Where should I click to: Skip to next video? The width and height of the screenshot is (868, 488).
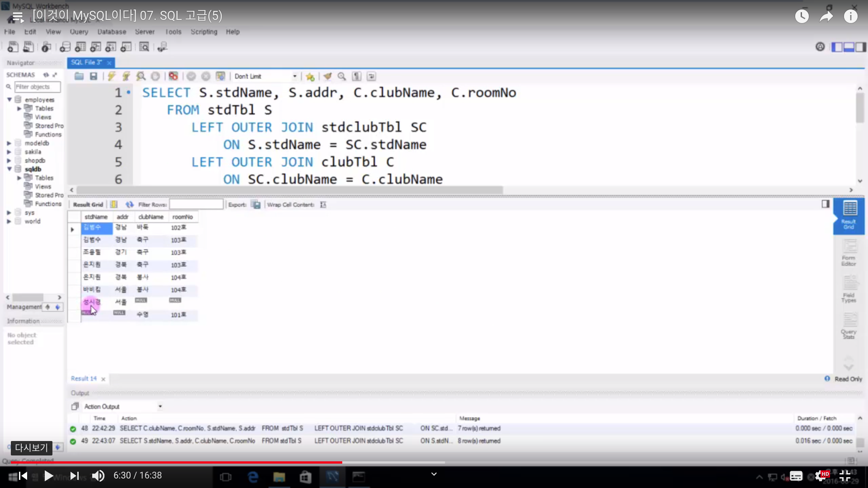[75, 476]
